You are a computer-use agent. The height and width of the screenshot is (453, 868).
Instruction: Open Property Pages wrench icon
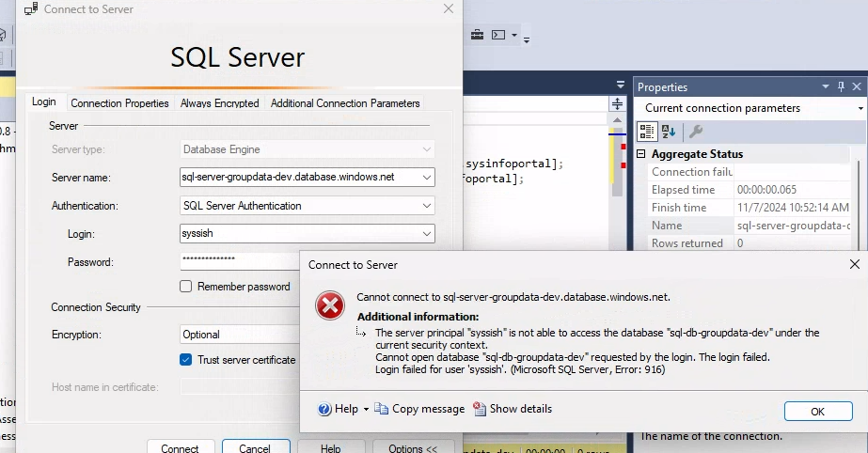click(696, 131)
